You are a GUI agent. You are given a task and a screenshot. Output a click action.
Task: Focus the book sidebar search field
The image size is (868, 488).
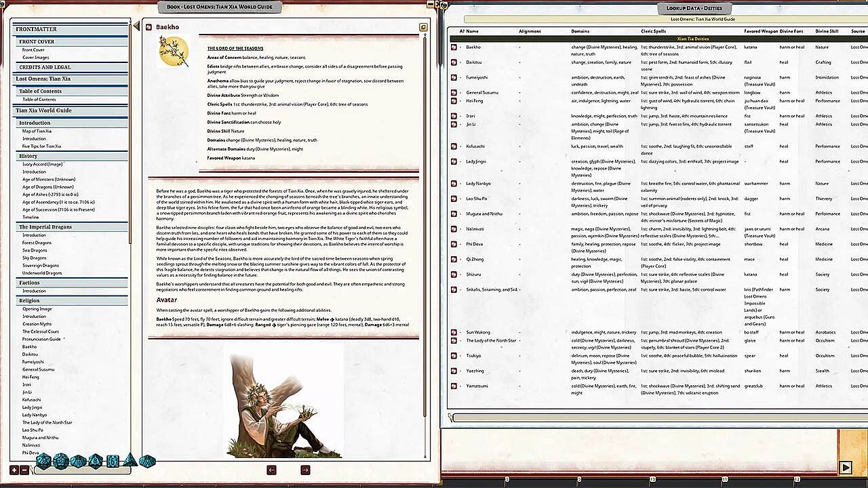(84, 470)
